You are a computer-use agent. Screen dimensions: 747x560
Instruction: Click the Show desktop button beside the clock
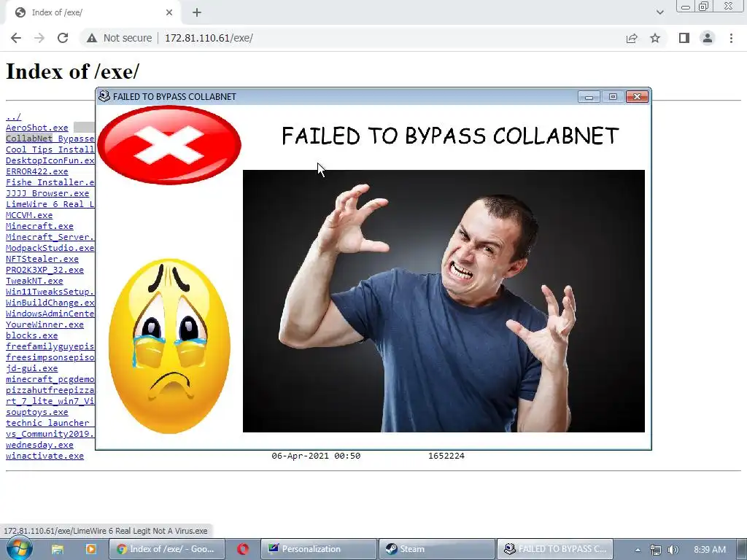(x=741, y=549)
